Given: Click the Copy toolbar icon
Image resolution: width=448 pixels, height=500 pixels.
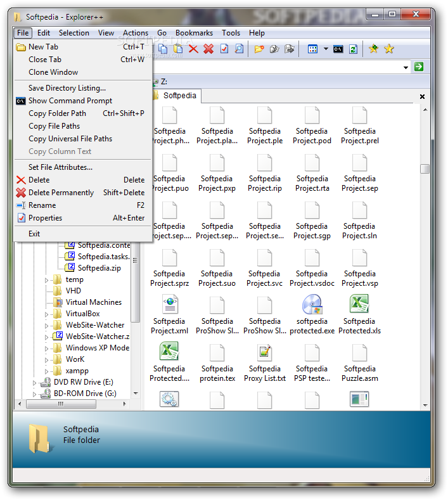Looking at the screenshot, I should point(163,49).
